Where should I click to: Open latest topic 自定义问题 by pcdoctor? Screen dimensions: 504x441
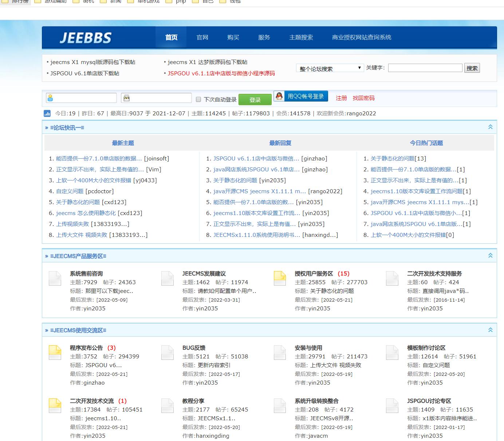pyautogui.click(x=70, y=191)
